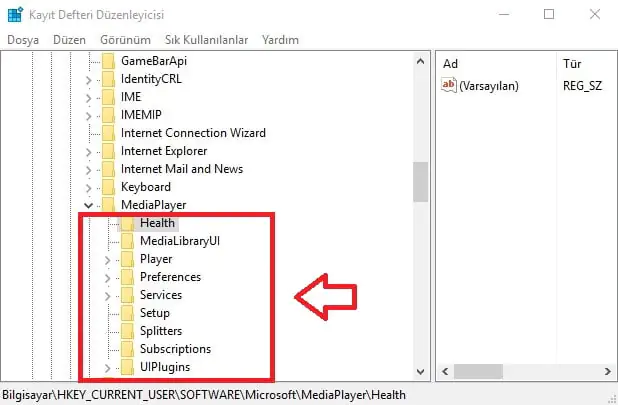Click the IME folder icon

[108, 97]
